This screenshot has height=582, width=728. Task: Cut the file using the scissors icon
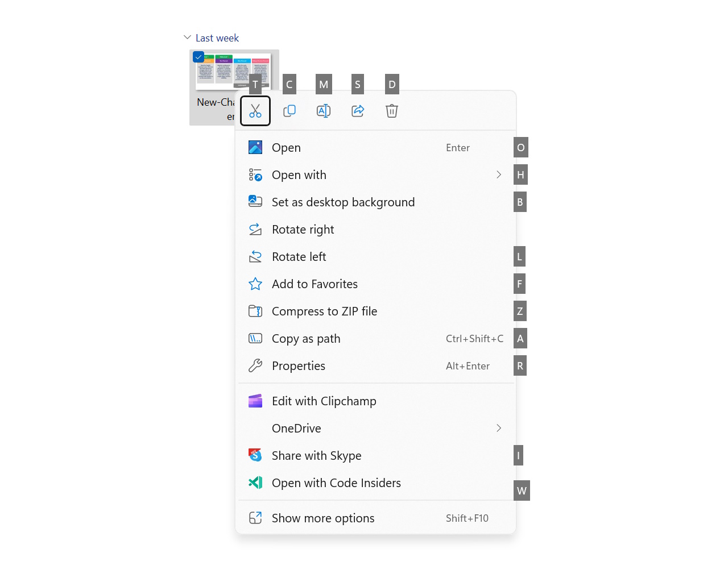pos(255,111)
